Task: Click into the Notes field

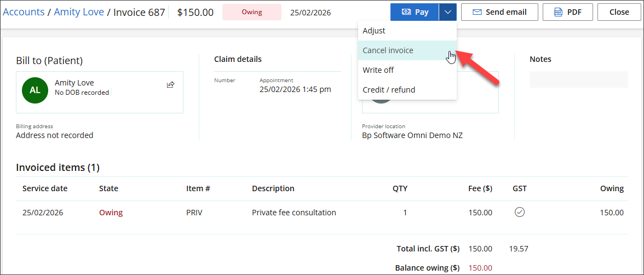Action: click(578, 79)
